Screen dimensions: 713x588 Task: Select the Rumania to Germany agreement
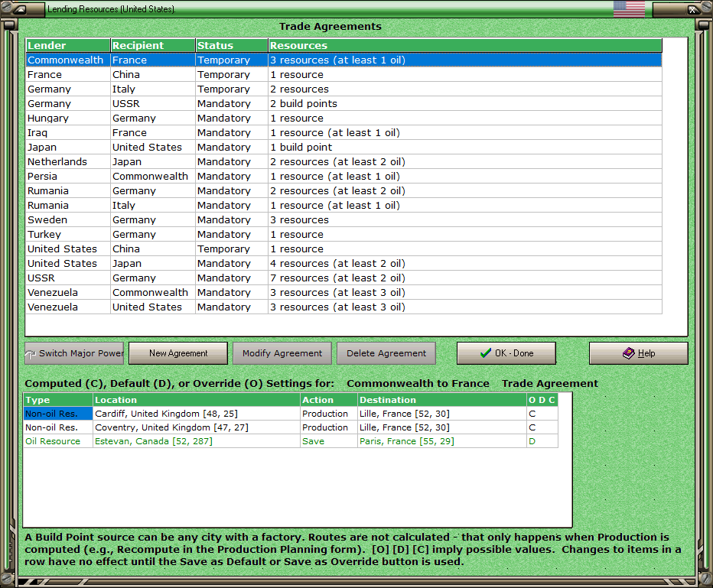click(x=343, y=191)
